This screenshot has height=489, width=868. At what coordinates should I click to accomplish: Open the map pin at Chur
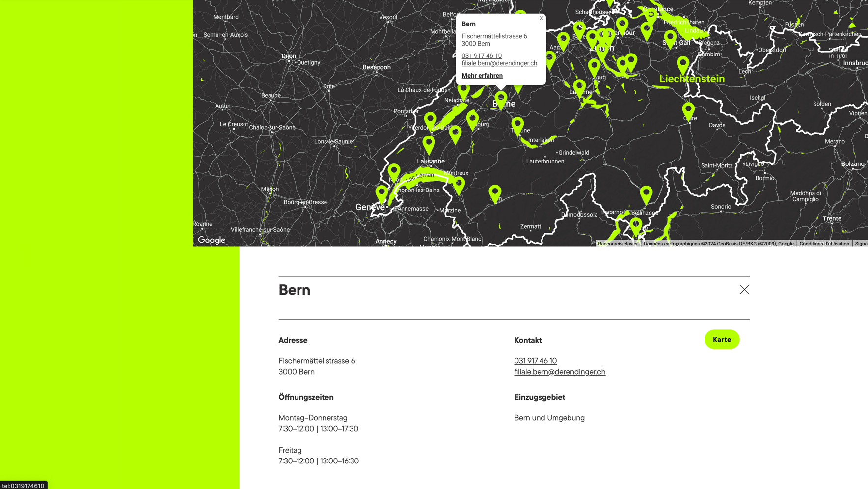688,110
